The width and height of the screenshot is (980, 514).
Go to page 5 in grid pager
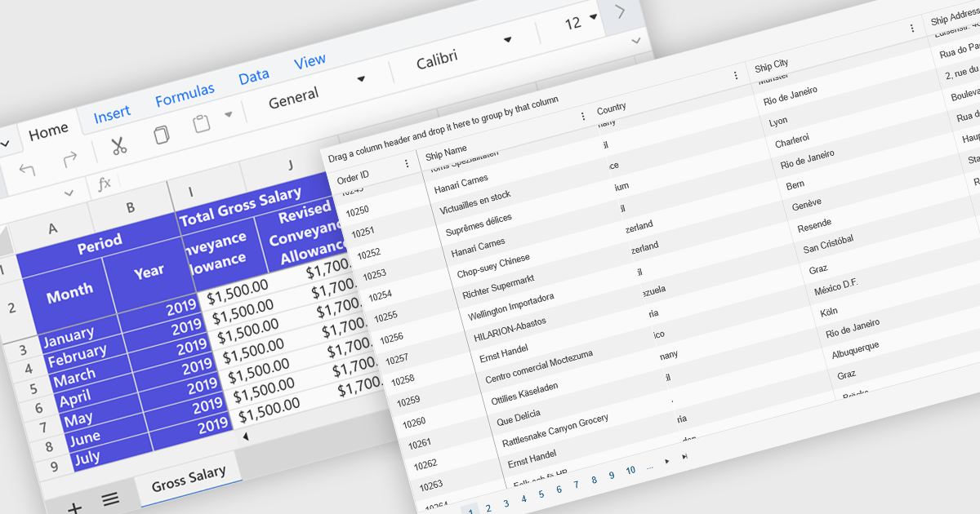pos(541,494)
